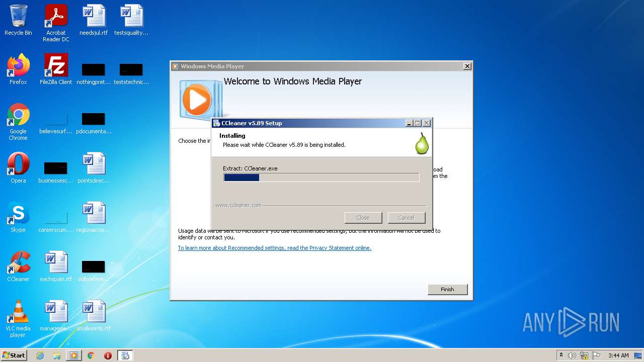Select pdocumenta... desktop file
Image resolution: width=644 pixels, height=362 pixels.
click(x=94, y=123)
